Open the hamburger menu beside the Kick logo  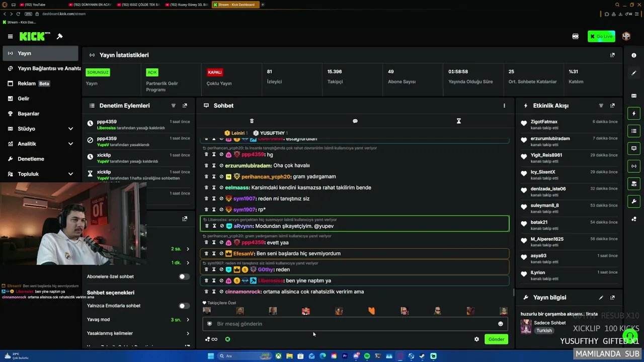(x=10, y=36)
